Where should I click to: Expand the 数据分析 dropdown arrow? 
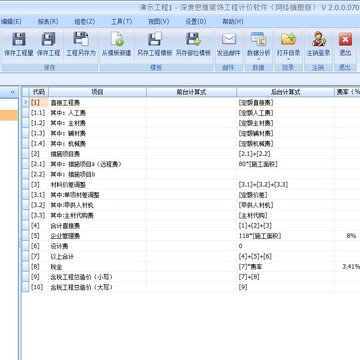(x=258, y=60)
